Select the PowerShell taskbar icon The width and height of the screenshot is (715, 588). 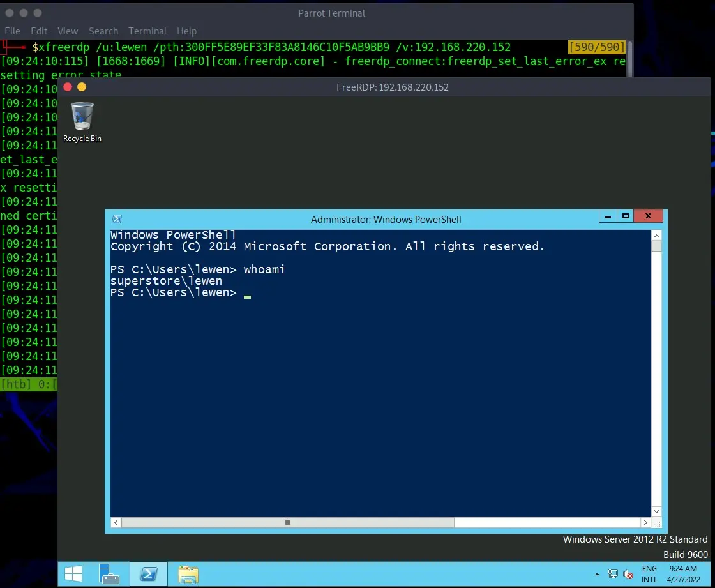click(x=149, y=574)
